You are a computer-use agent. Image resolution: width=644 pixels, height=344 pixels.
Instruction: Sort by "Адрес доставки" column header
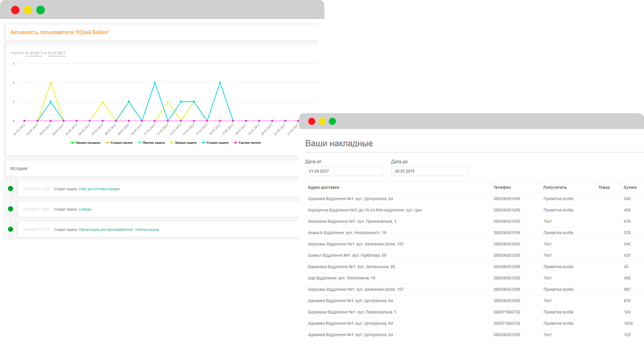(x=323, y=188)
